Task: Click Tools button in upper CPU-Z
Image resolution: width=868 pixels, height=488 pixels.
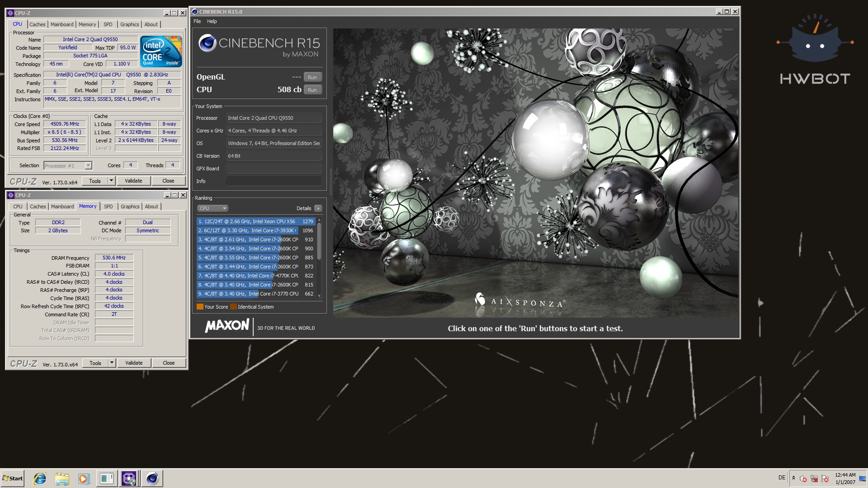Action: tap(95, 181)
